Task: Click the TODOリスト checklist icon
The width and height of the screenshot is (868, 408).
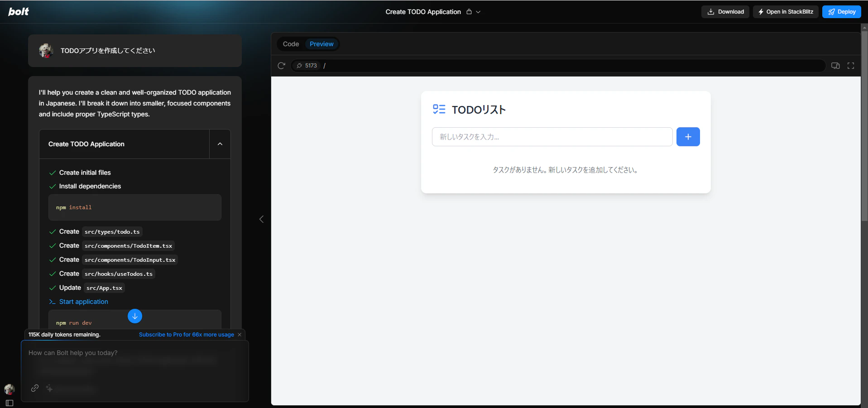Action: coord(439,109)
